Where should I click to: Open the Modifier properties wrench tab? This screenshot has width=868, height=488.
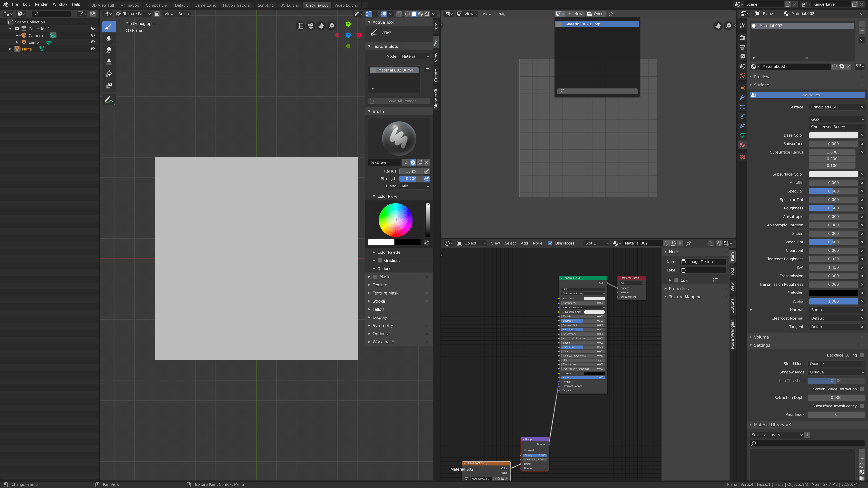pyautogui.click(x=742, y=97)
